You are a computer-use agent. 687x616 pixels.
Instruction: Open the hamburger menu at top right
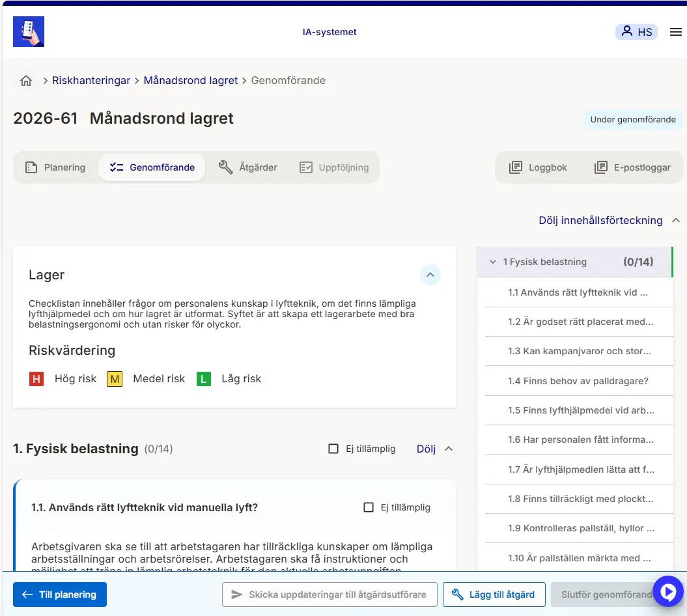[x=675, y=31]
